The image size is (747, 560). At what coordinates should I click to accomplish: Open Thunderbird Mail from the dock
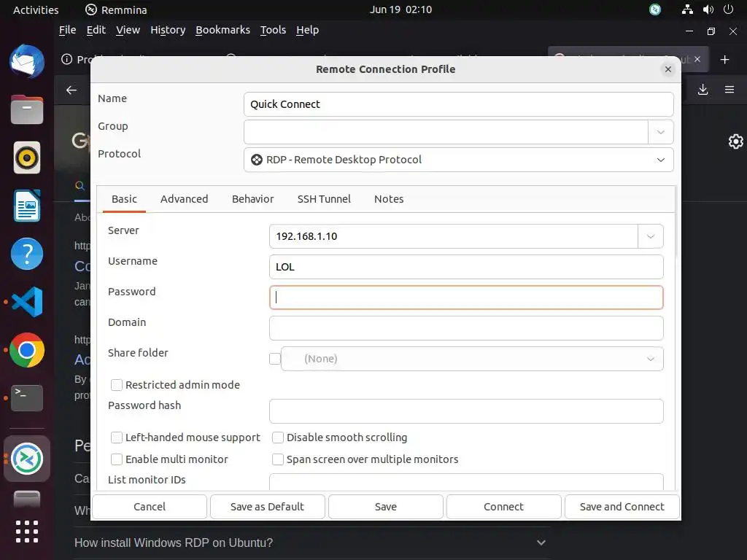click(27, 61)
